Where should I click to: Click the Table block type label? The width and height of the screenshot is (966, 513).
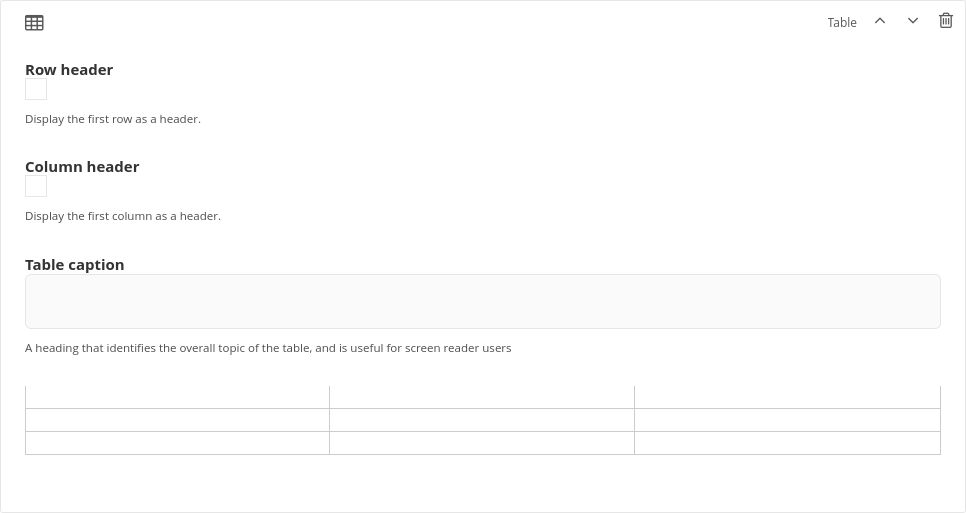(x=842, y=23)
